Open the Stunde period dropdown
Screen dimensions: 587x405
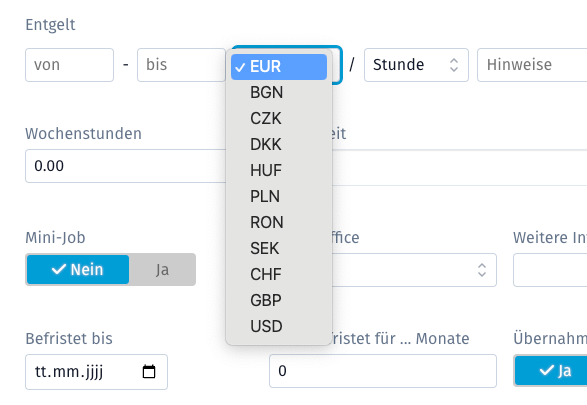416,65
